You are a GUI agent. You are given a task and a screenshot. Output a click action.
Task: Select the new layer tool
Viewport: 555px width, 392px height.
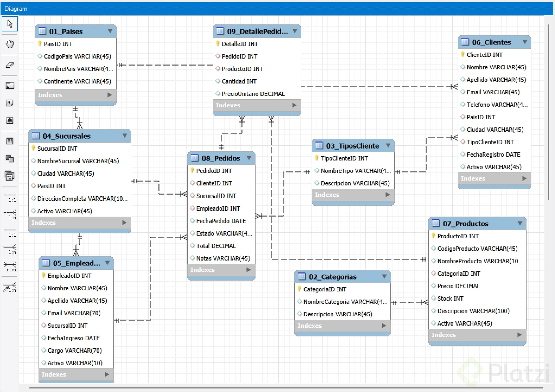(x=10, y=86)
